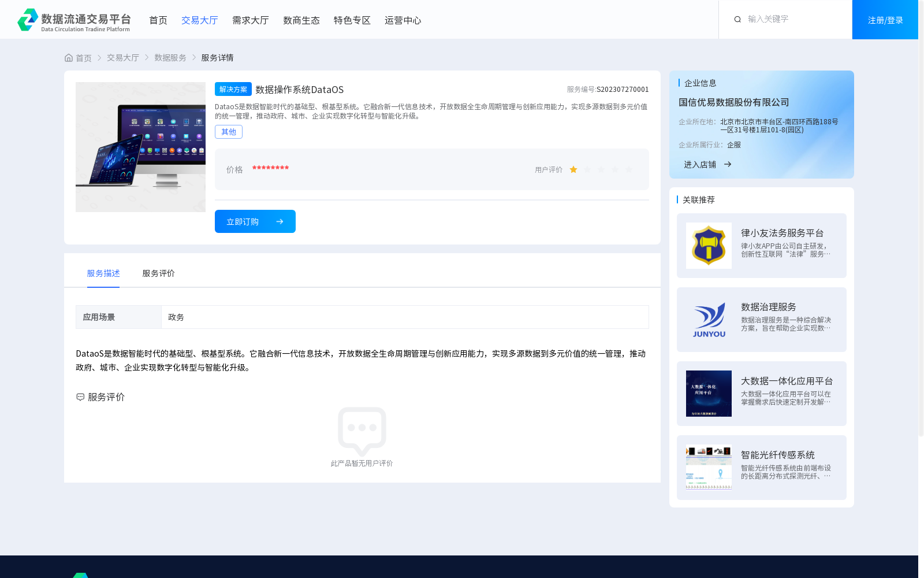Click the 其他 category tag
924x578 pixels.
[x=229, y=132]
